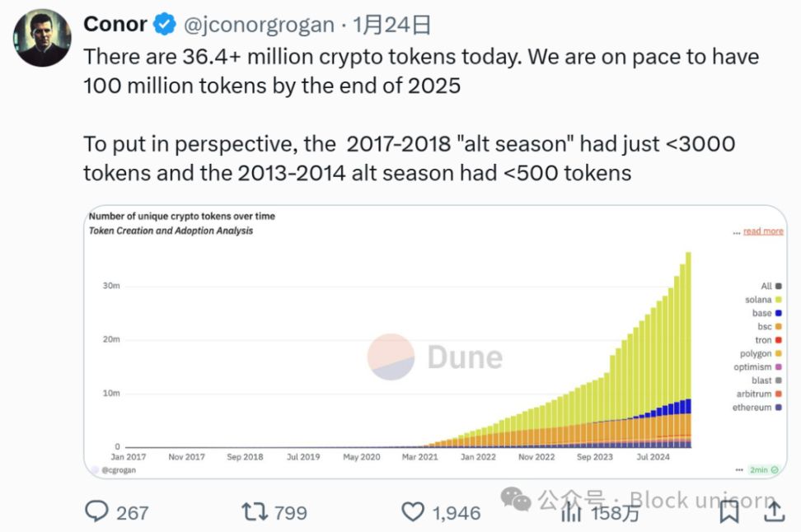Click the retweet arrows icon
The image size is (801, 532).
coord(255,511)
